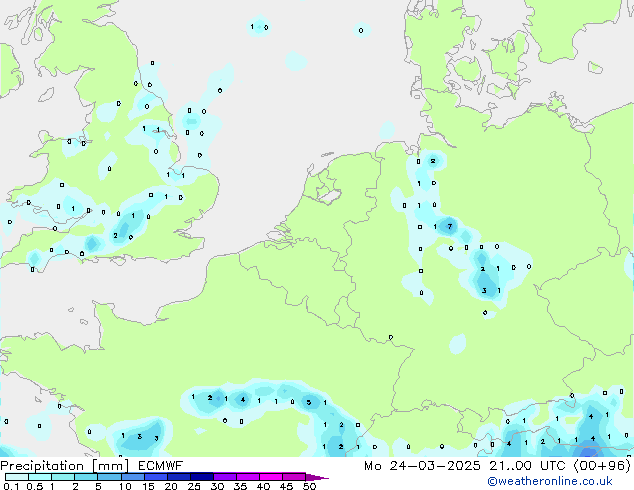The height and width of the screenshot is (490, 634).
Task: Select the 10 to 15 mm legend swatch
Action: point(133,477)
